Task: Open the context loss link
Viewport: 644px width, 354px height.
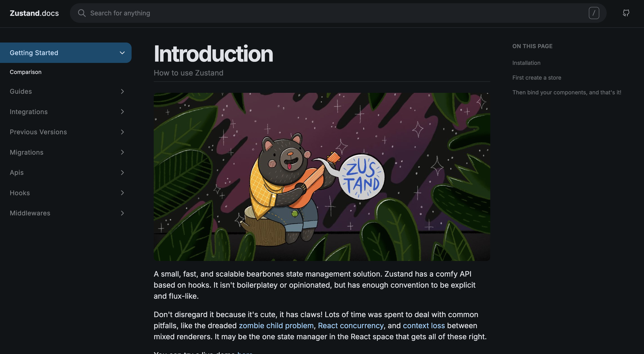Action: pyautogui.click(x=424, y=326)
